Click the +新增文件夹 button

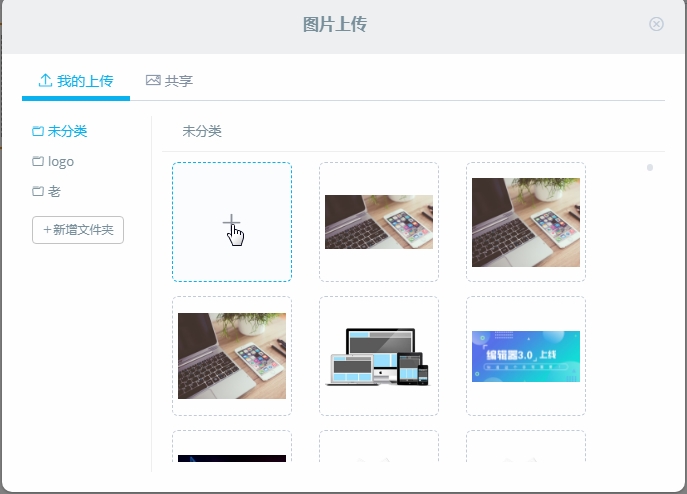78,230
